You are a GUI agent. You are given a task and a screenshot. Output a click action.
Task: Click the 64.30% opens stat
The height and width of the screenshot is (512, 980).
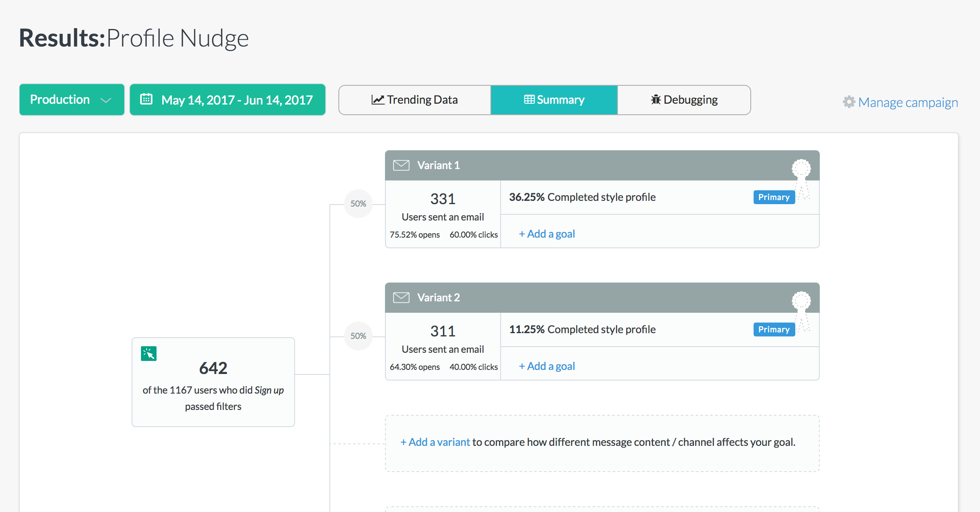coord(415,367)
